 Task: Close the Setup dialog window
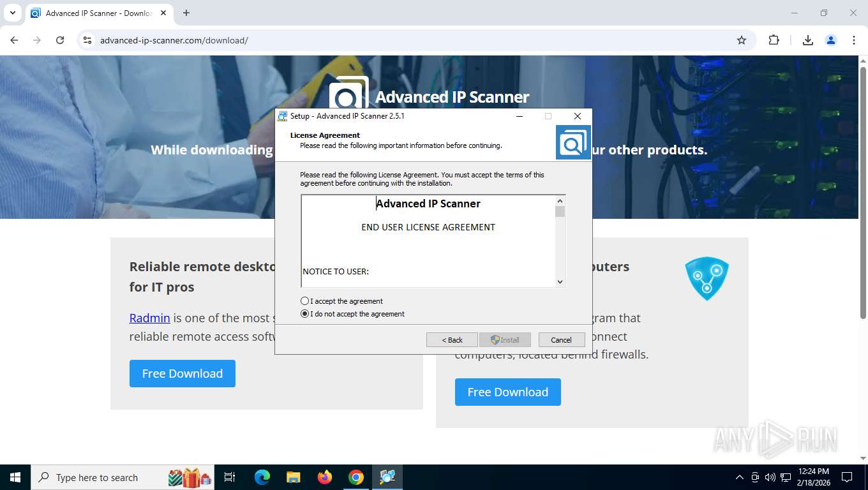[577, 116]
